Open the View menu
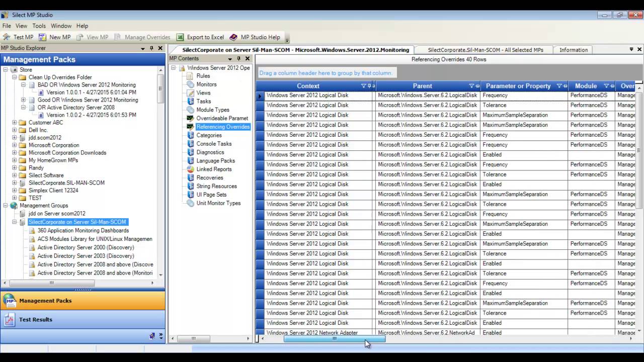 pyautogui.click(x=21, y=26)
